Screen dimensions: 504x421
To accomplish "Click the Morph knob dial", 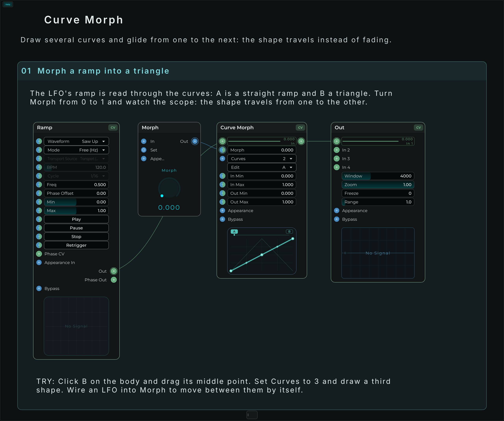I will 169,188.
